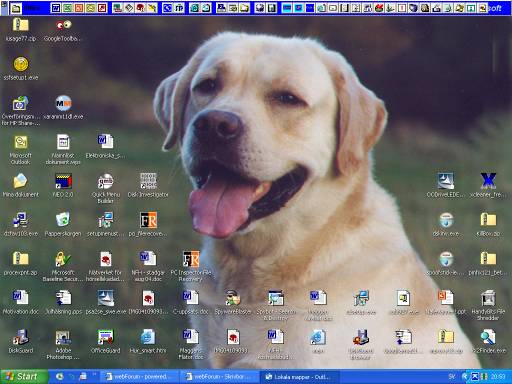Image resolution: width=512 pixels, height=384 pixels.
Task: Click the SV language indicator in tray
Action: [452, 377]
